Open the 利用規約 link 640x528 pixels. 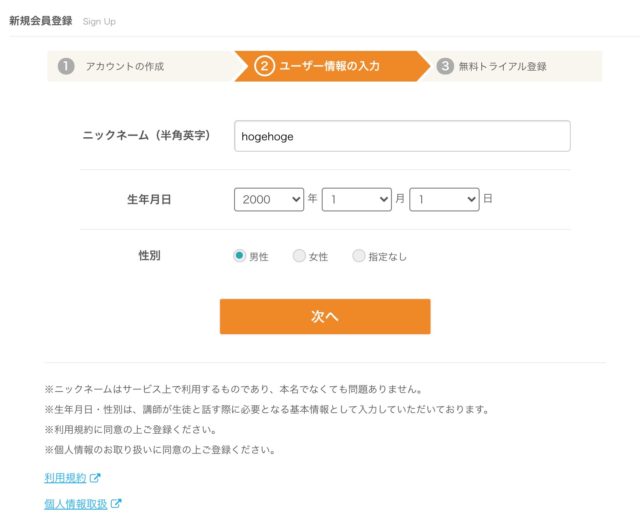(66, 478)
